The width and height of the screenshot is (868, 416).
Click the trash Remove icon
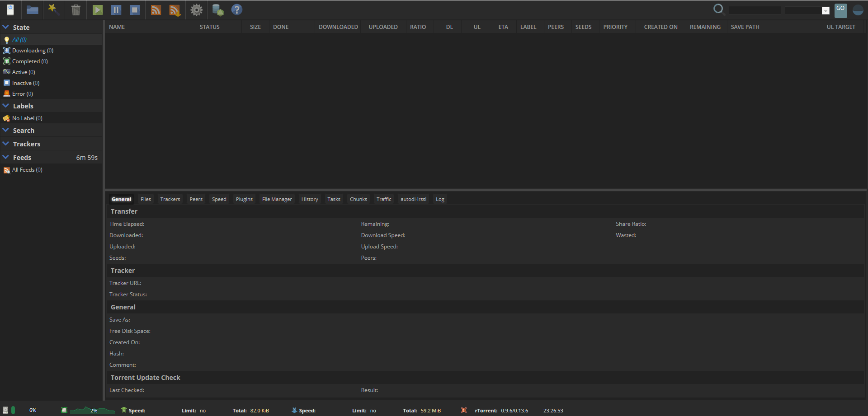coord(76,10)
